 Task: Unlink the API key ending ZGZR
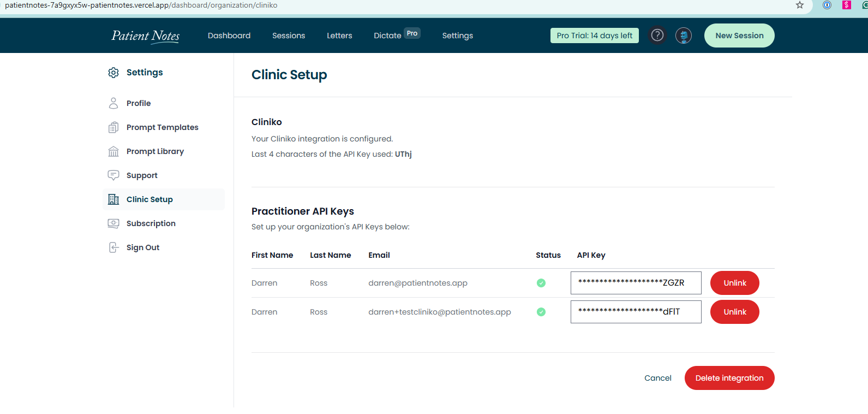735,283
